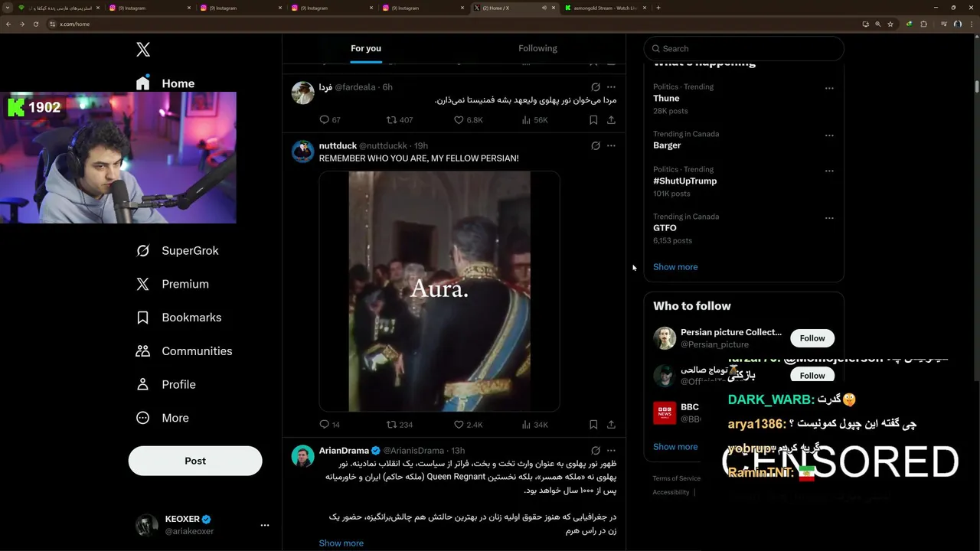Bookmark this page with the star icon
The width and height of the screenshot is (980, 551).
coord(890,24)
